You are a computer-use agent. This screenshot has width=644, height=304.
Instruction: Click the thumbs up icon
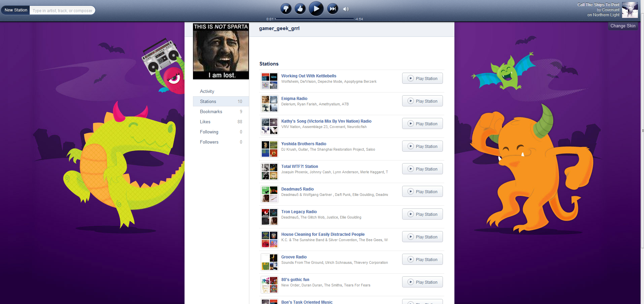click(x=300, y=9)
